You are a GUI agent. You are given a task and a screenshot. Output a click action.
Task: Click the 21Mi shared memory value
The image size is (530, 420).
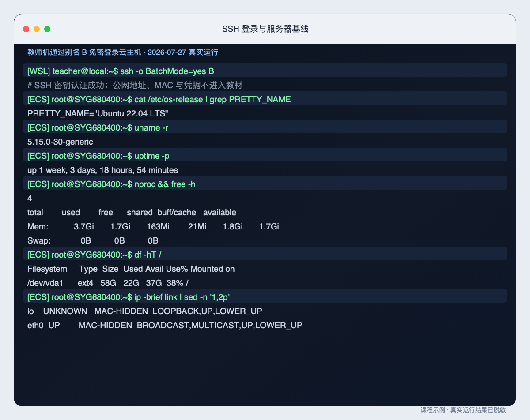click(x=197, y=227)
